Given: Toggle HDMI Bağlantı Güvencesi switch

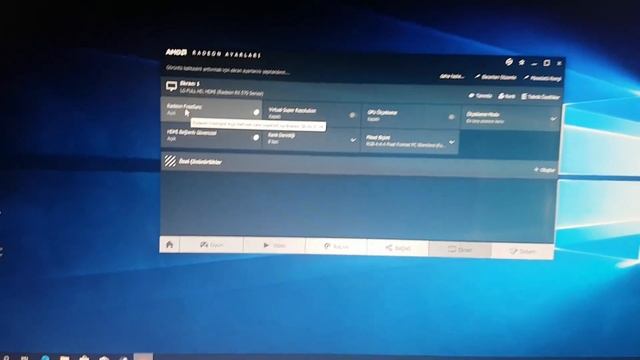Looking at the screenshot, I should pyautogui.click(x=256, y=138).
